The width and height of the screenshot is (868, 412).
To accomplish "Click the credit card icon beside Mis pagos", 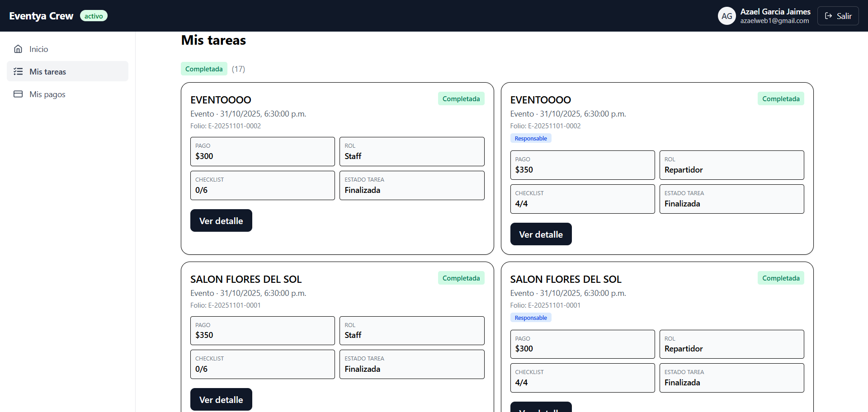I will (18, 94).
